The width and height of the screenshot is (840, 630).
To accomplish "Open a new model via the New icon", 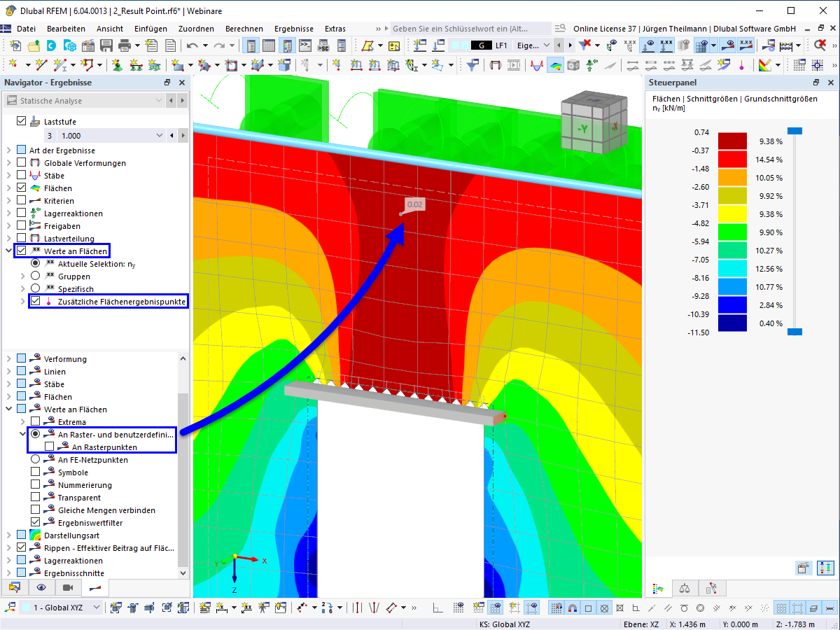I will pos(15,45).
